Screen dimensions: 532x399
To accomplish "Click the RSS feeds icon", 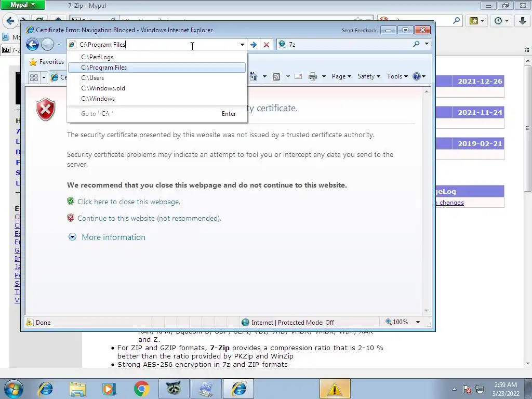I will [x=276, y=77].
